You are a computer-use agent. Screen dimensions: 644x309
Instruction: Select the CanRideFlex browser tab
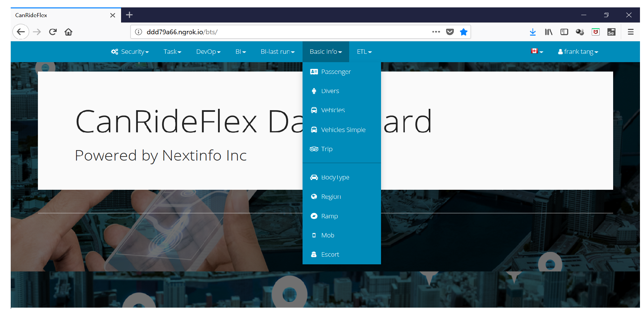coord(66,15)
